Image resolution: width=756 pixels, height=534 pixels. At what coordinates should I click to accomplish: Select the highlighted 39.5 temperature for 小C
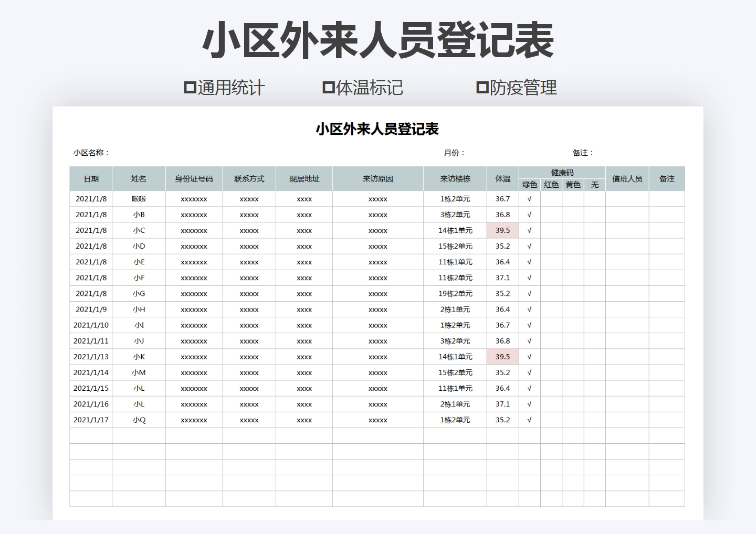coord(503,230)
